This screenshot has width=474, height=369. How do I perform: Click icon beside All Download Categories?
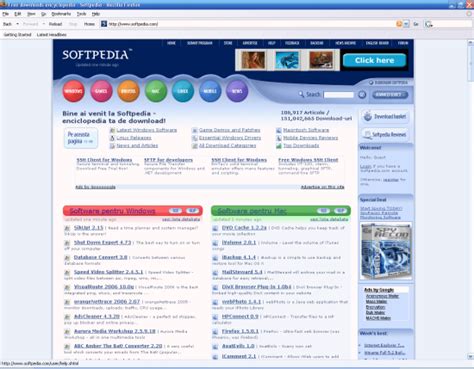pos(195,146)
